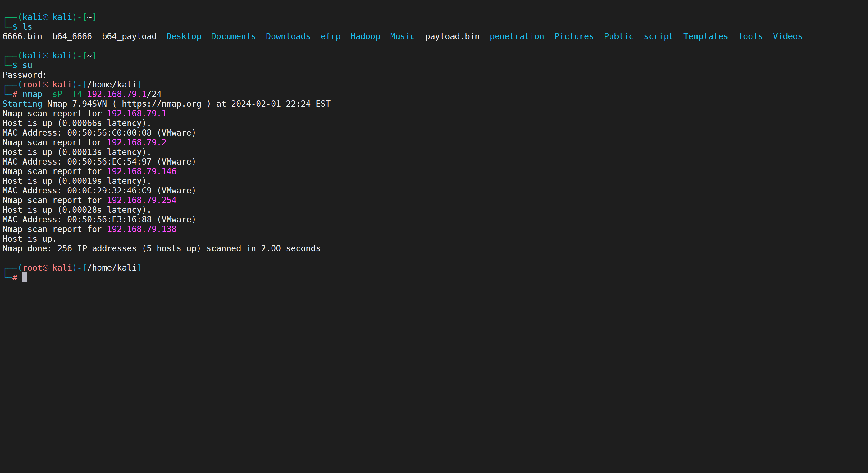868x473 pixels.
Task: Click the IP 192.168.79.138 in scan report
Action: coord(142,230)
